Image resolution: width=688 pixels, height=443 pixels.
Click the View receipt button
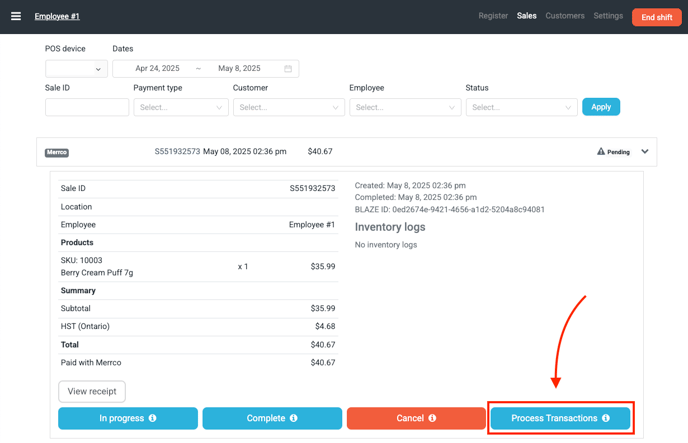coord(92,391)
